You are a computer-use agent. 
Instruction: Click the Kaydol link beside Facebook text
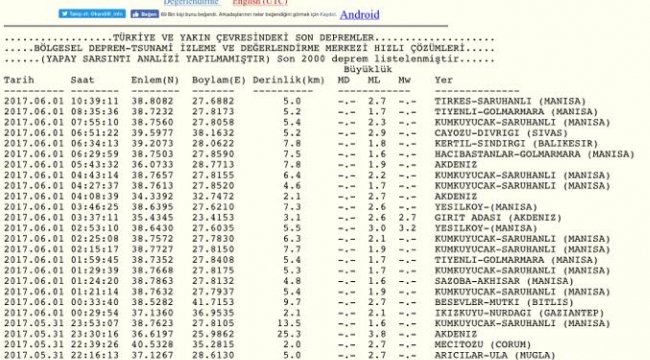point(327,15)
